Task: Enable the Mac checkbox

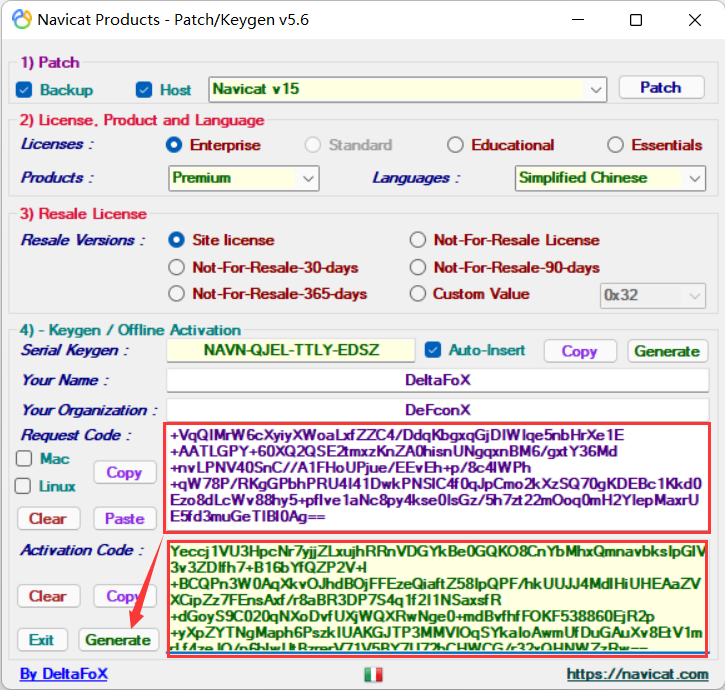Action: click(x=25, y=459)
